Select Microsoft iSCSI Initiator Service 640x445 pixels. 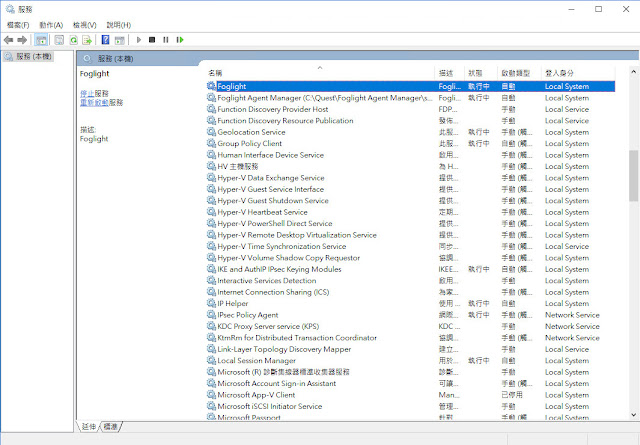410,406
